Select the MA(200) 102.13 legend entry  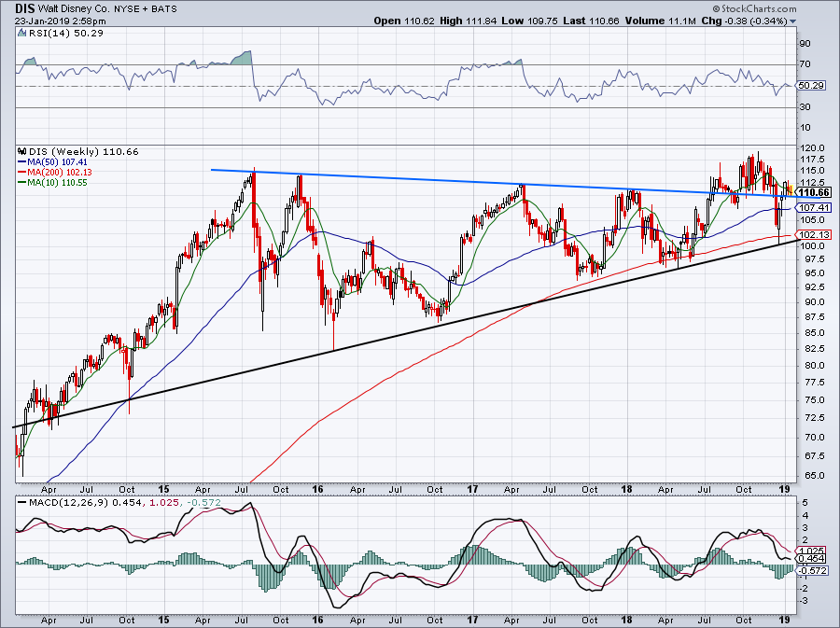(x=55, y=172)
